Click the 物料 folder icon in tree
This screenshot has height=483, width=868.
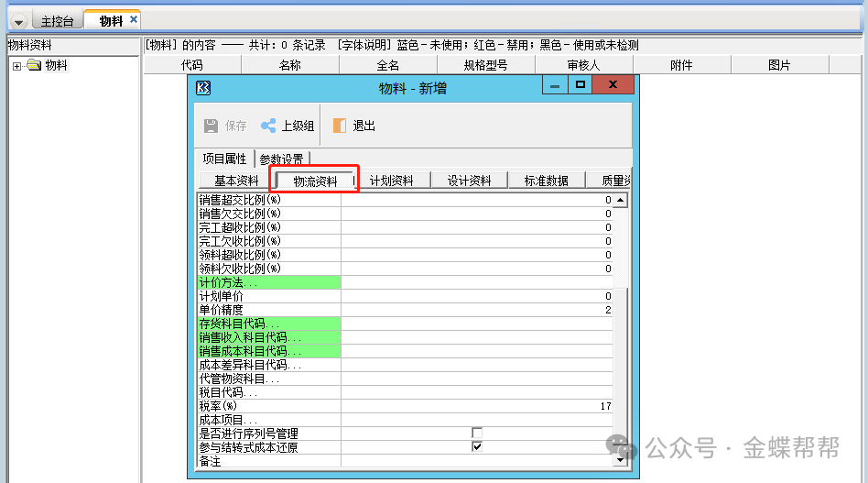[x=34, y=65]
